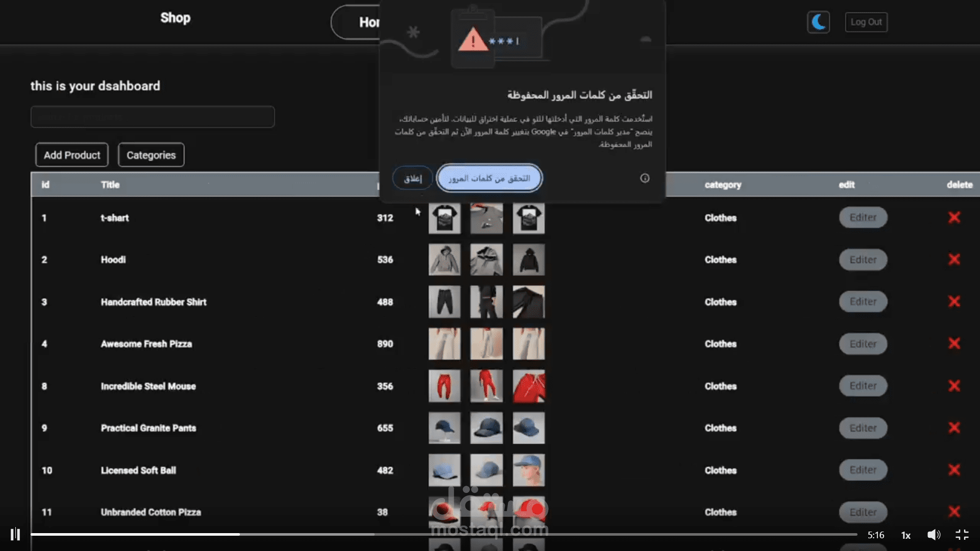Pause the video playback
980x551 pixels.
[x=15, y=534]
